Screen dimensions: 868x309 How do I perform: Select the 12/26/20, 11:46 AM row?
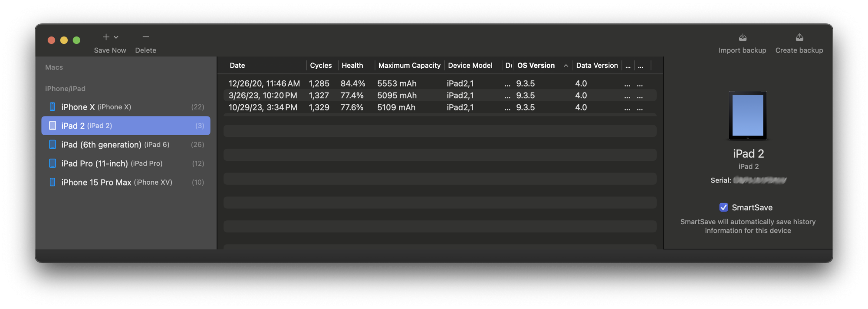tap(440, 83)
